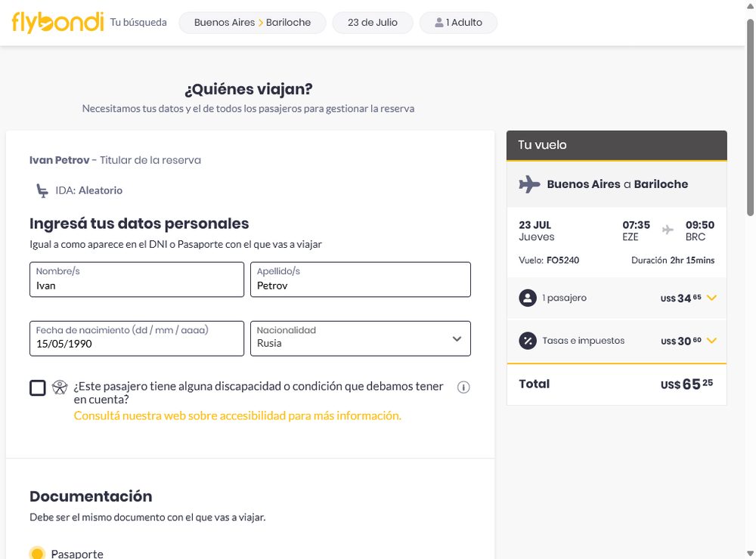Click the accessibility figure icon

(60, 388)
